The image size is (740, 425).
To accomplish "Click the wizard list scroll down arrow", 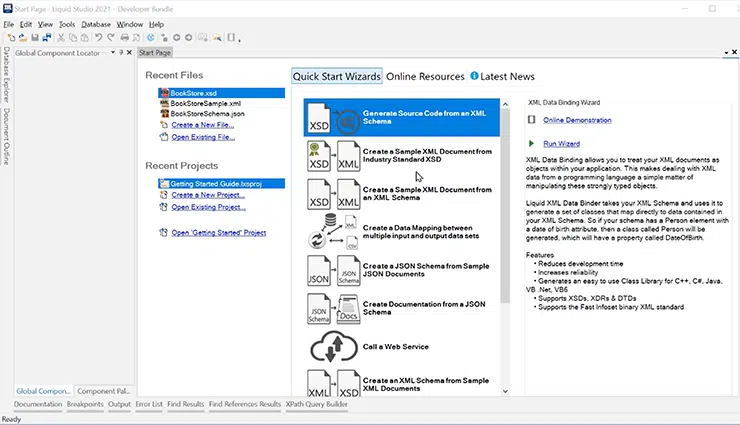I will click(x=505, y=391).
